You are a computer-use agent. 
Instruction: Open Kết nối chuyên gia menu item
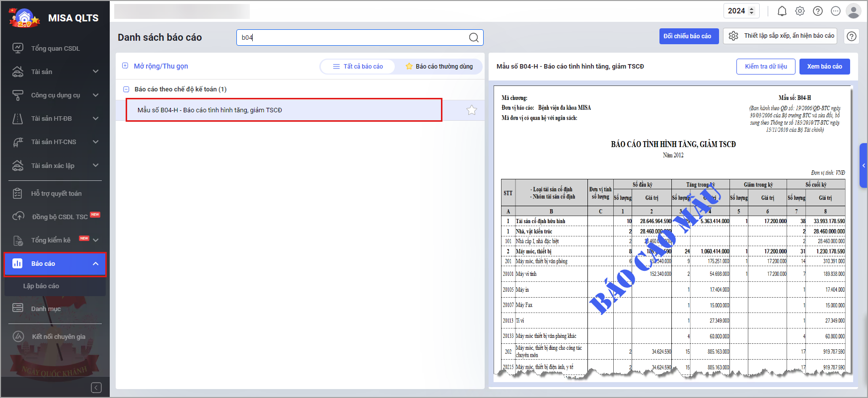[56, 336]
